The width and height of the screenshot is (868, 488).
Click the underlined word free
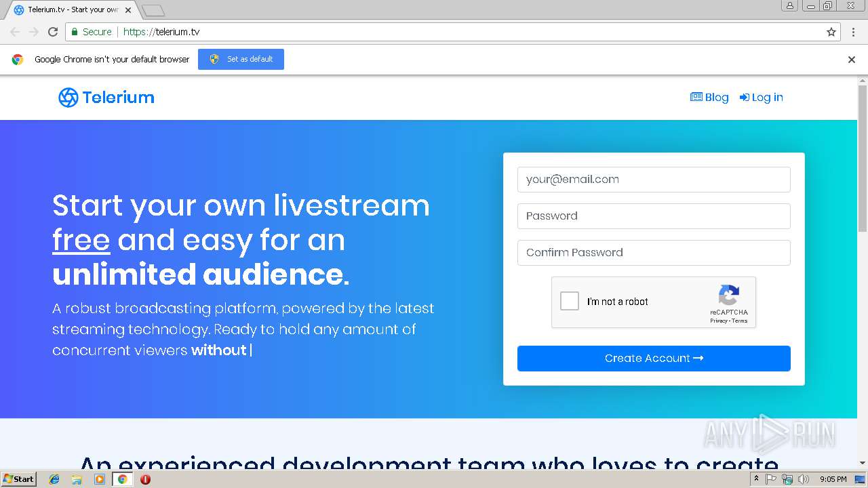(x=81, y=241)
